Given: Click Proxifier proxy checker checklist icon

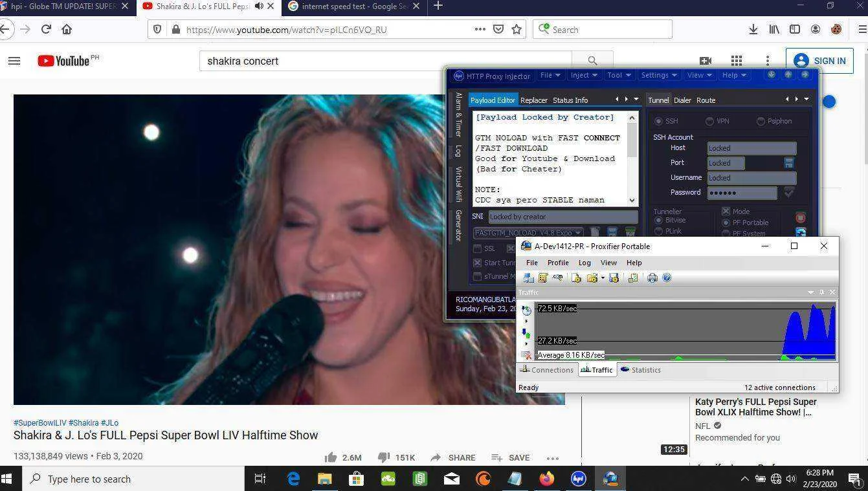Looking at the screenshot, I should point(633,278).
